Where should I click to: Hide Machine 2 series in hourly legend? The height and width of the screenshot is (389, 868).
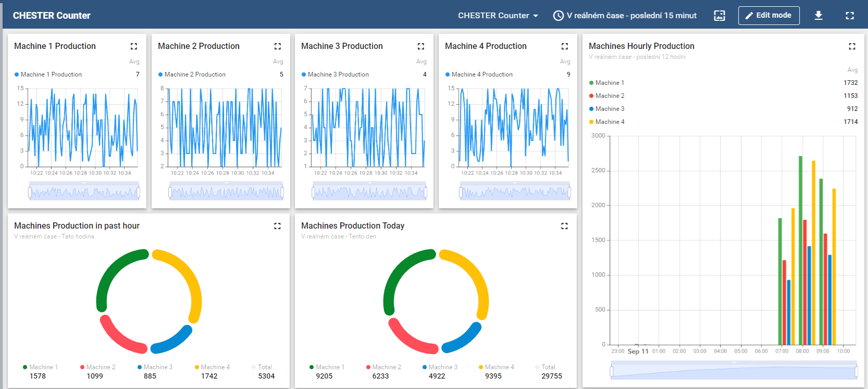[x=610, y=96]
